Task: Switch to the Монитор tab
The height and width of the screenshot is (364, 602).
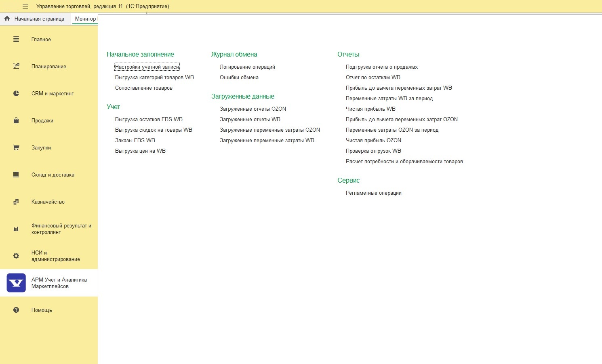Action: [x=85, y=19]
